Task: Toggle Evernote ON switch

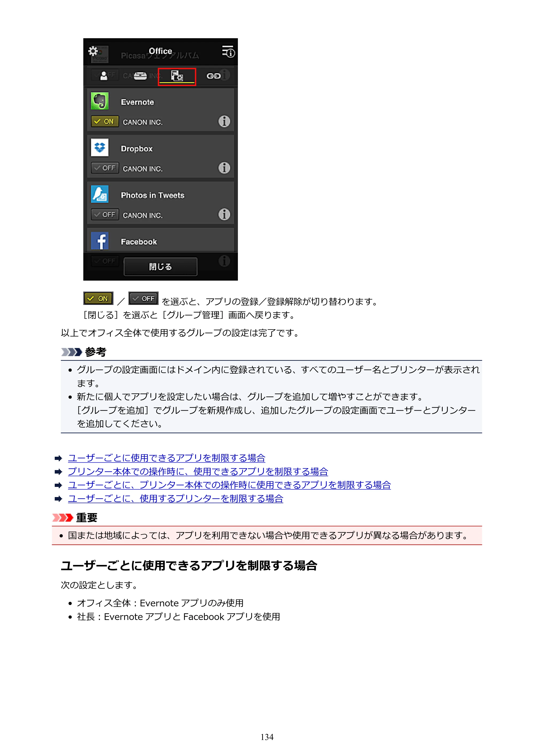Action: coord(105,122)
